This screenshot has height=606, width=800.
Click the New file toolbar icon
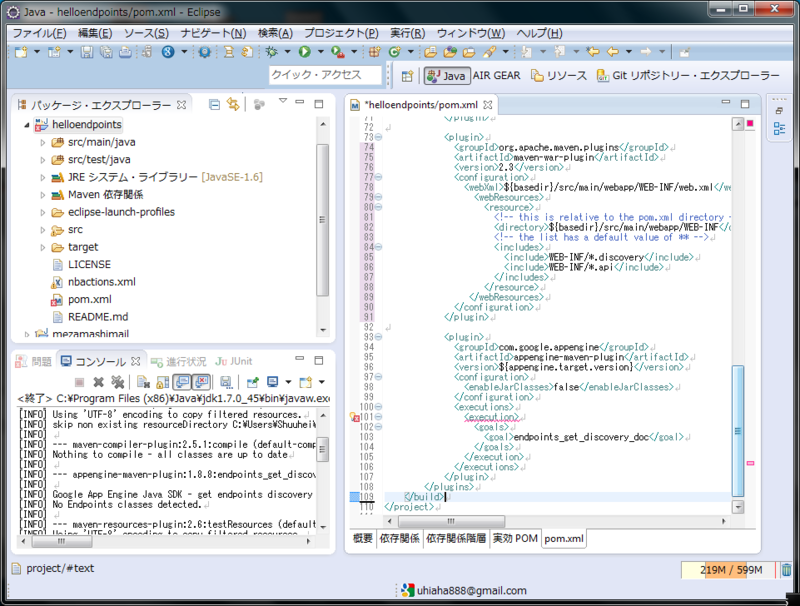click(x=21, y=52)
